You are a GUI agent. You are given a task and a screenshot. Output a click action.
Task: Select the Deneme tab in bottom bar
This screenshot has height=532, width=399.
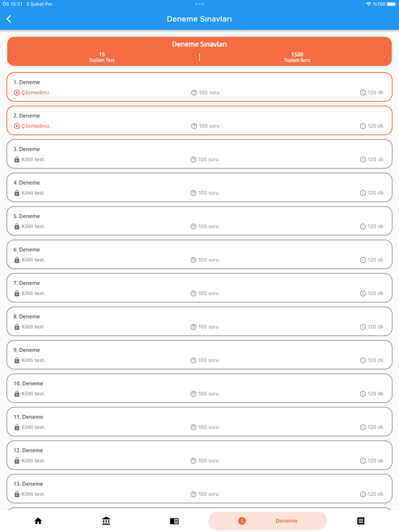coord(267,521)
